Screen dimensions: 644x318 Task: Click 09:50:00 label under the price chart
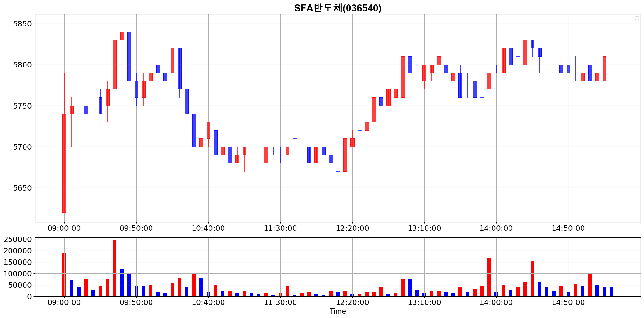136,228
